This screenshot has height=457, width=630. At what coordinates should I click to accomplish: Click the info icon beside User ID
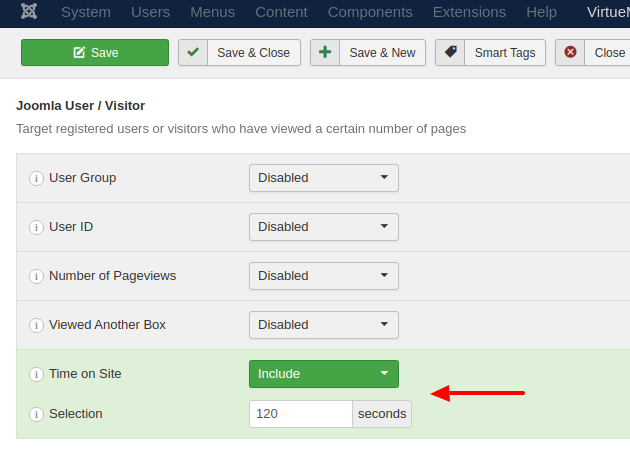(37, 227)
